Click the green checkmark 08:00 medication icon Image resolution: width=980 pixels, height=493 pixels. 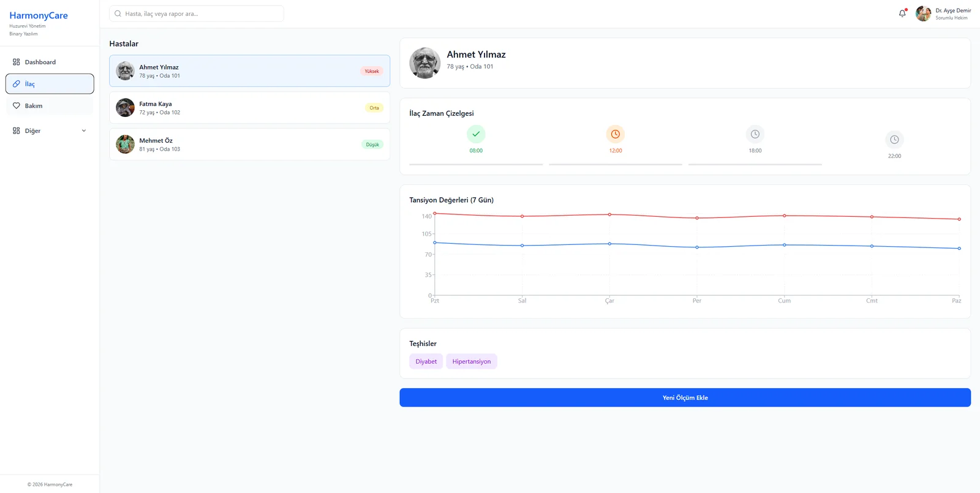point(476,134)
